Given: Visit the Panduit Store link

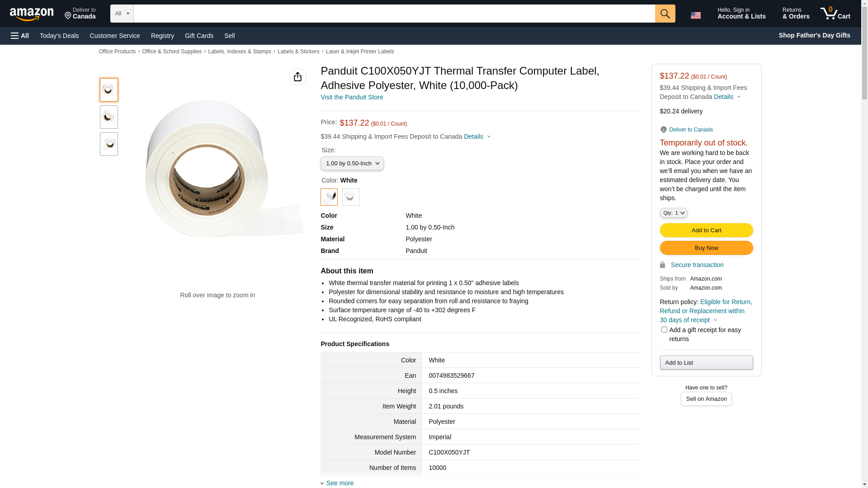Looking at the screenshot, I should coord(352,97).
